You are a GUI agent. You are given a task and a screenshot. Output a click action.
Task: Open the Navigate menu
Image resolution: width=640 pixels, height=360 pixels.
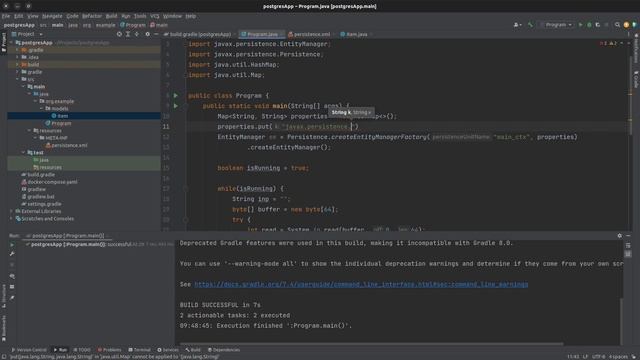click(x=52, y=16)
